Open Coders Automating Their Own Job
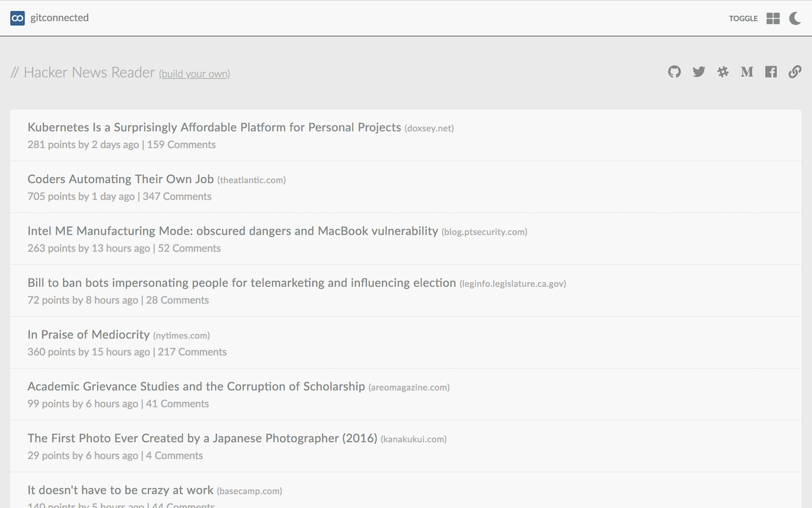This screenshot has width=812, height=508. click(x=121, y=179)
